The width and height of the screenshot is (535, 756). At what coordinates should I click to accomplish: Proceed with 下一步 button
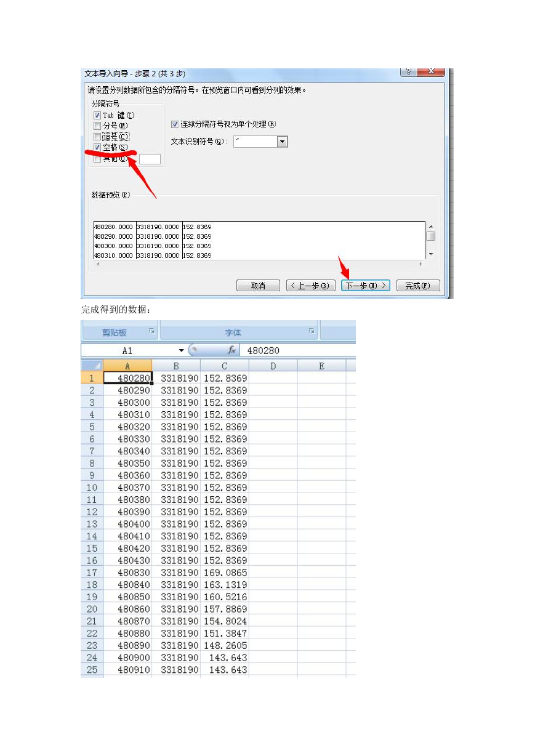(x=366, y=286)
